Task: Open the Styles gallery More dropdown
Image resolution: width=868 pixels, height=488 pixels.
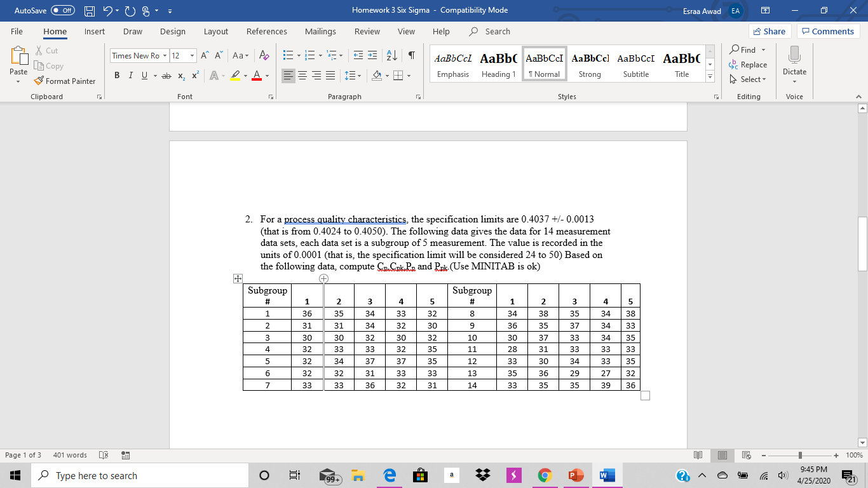Action: [x=710, y=76]
